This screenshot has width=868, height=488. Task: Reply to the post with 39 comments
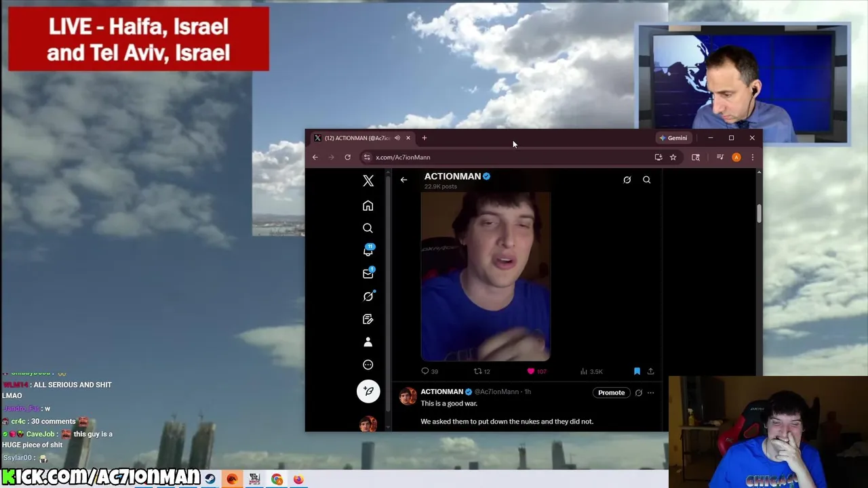pos(429,371)
